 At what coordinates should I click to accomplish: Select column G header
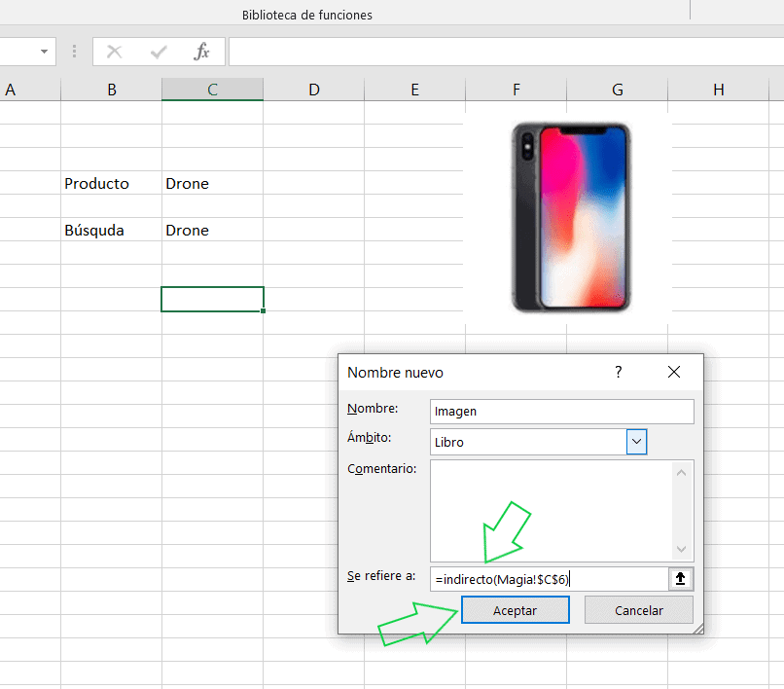tap(618, 90)
